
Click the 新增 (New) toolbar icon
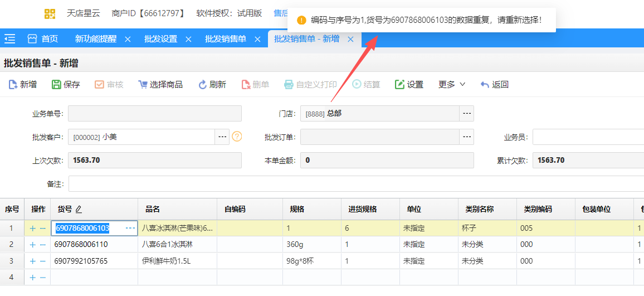[13, 85]
